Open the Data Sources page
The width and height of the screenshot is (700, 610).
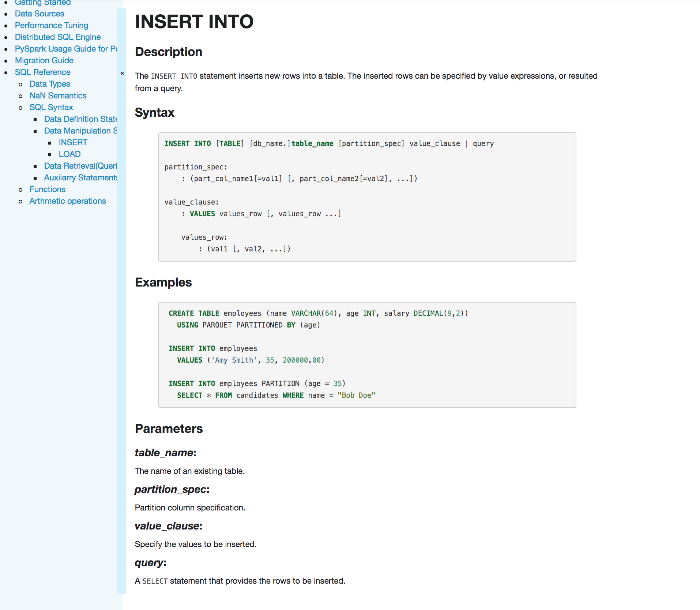[39, 14]
